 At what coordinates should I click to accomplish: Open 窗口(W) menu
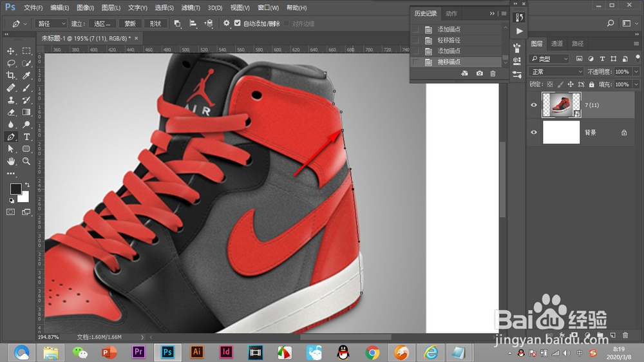[268, 8]
